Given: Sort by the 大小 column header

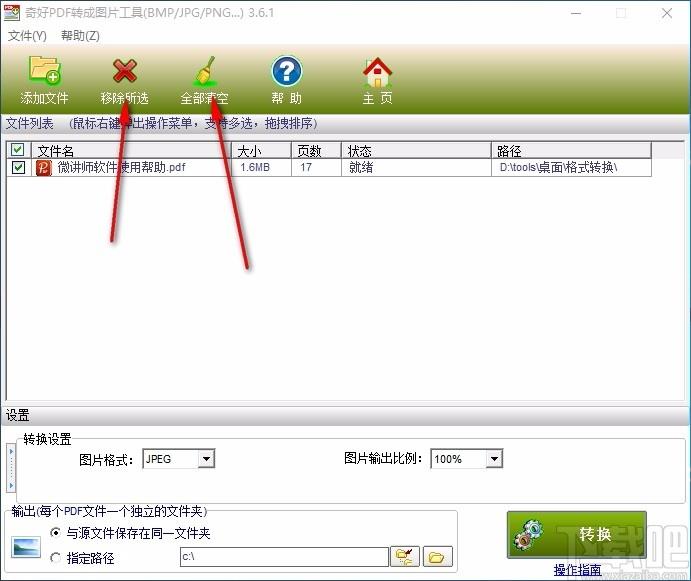Looking at the screenshot, I should coord(261,151).
